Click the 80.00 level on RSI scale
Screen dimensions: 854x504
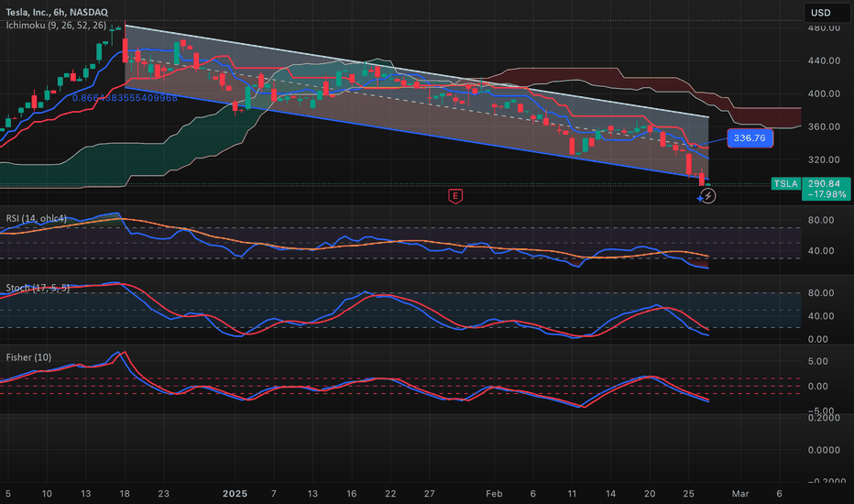821,220
